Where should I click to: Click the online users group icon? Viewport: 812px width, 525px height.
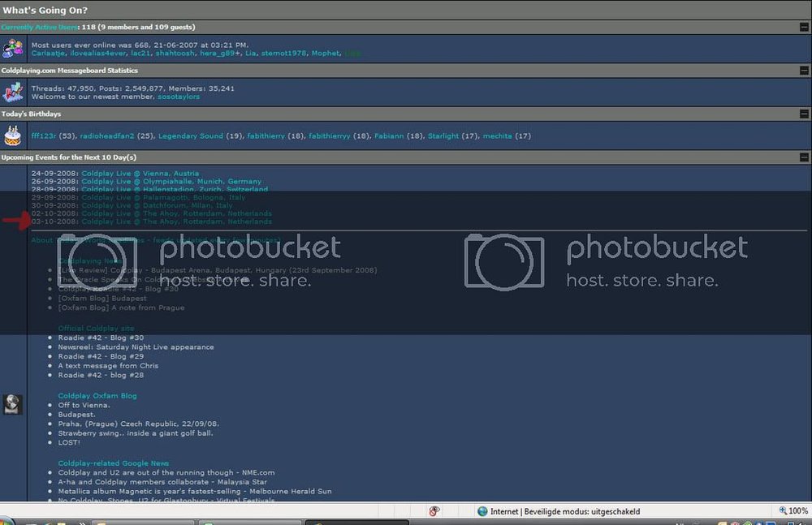(x=12, y=49)
